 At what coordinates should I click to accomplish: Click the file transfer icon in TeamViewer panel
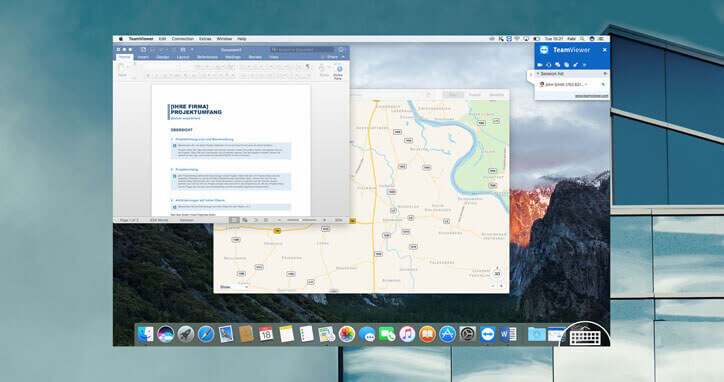[567, 65]
